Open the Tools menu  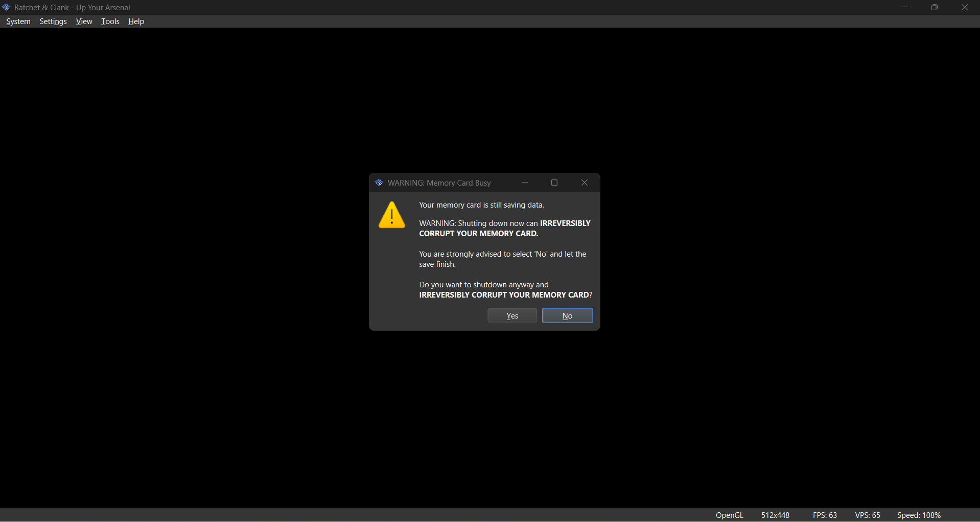click(110, 21)
